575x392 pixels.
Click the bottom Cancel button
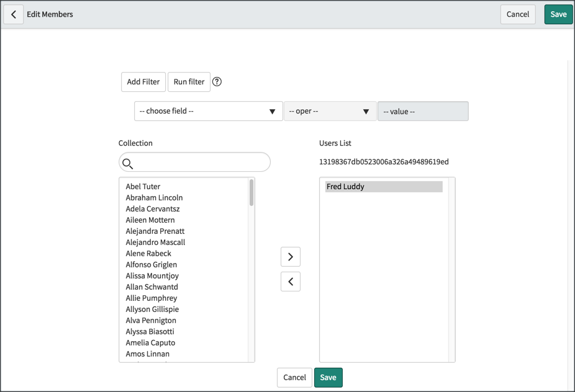294,377
